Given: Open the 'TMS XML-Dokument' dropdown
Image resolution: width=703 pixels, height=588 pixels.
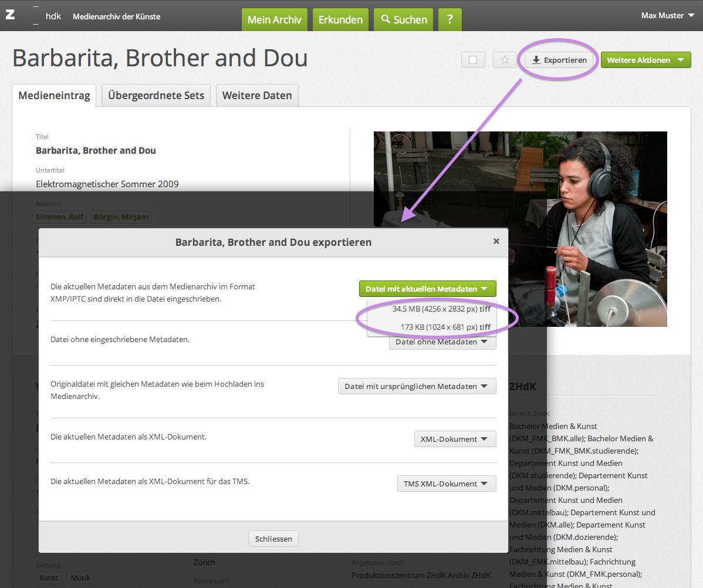Looking at the screenshot, I should (x=446, y=484).
